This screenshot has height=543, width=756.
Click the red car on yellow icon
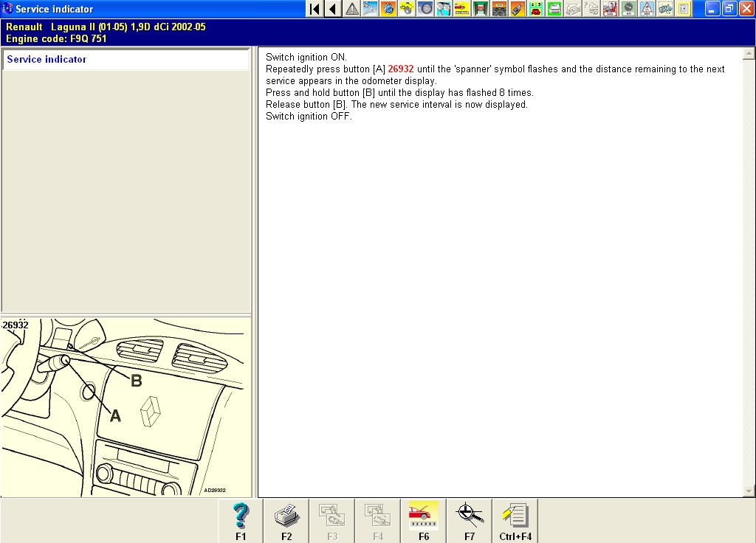[462, 9]
